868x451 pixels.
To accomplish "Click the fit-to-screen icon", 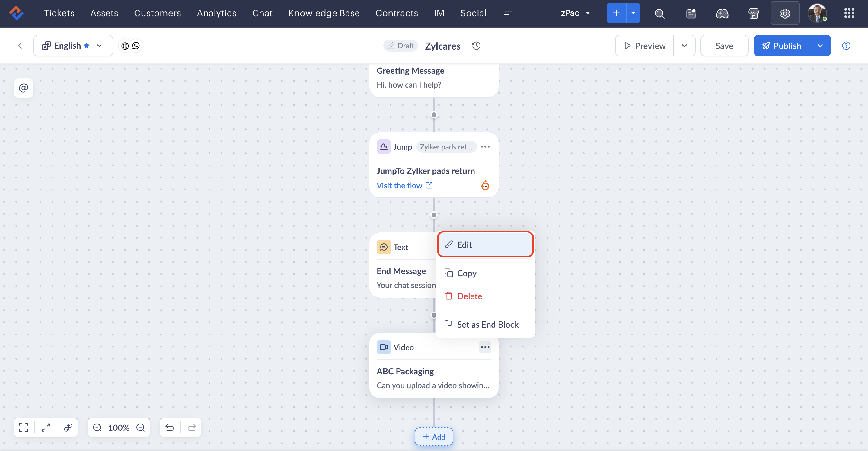I will pyautogui.click(x=23, y=427).
